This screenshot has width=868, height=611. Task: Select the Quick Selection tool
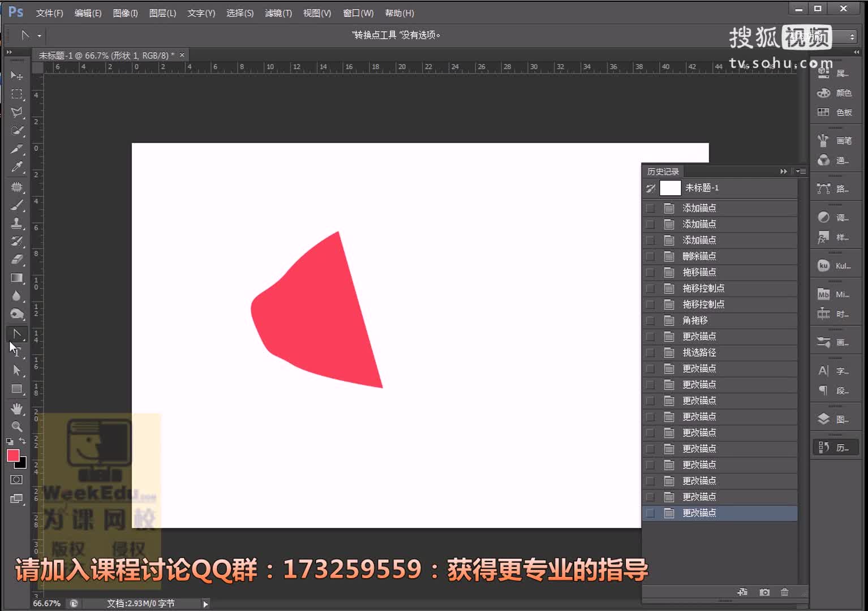[x=17, y=131]
